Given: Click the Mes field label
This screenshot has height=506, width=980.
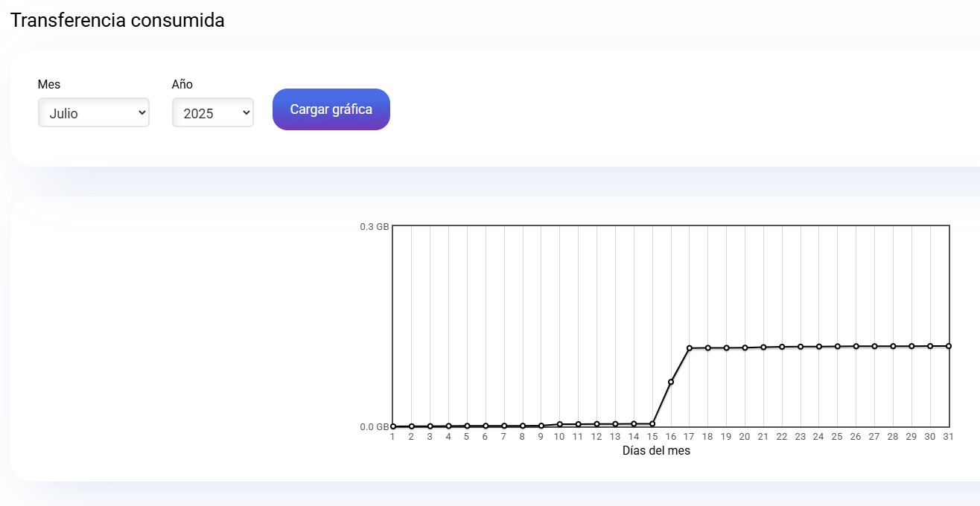Looking at the screenshot, I should tap(49, 84).
